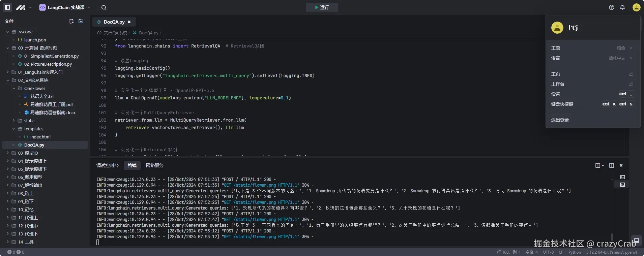Open notifications bell icon
The height and width of the screenshot is (256, 644).
[622, 7]
